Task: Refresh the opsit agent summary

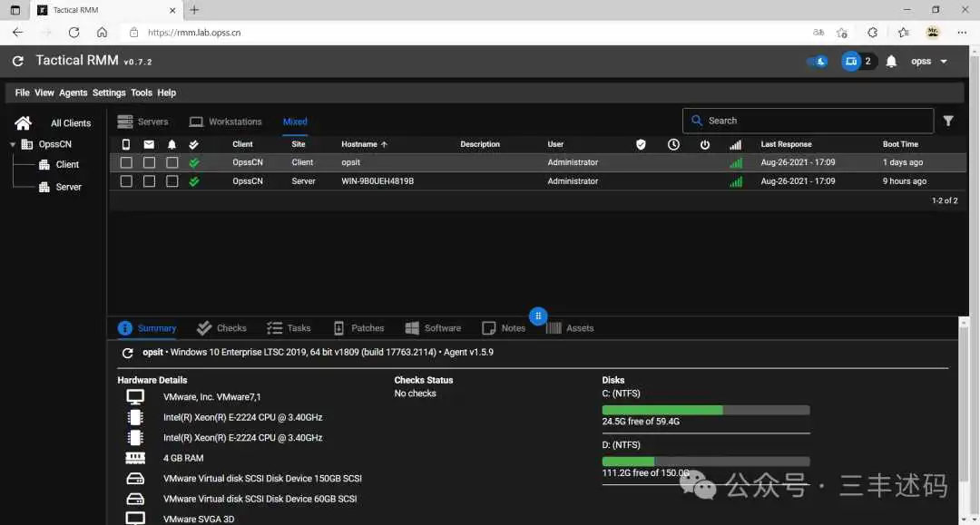Action: (x=128, y=353)
